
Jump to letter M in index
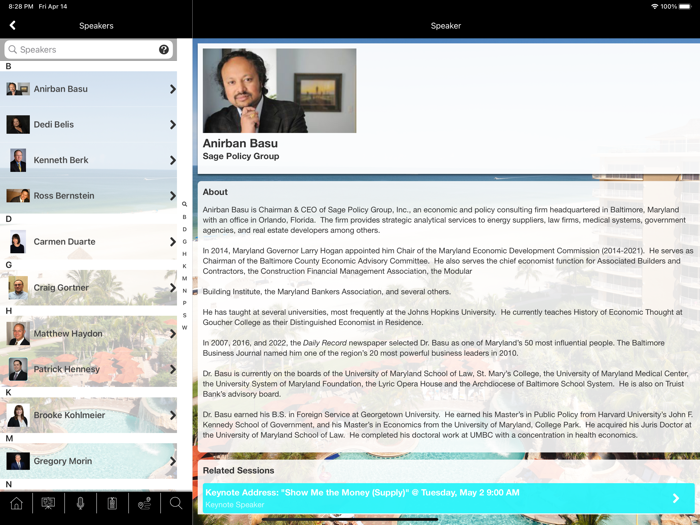pyautogui.click(x=184, y=278)
